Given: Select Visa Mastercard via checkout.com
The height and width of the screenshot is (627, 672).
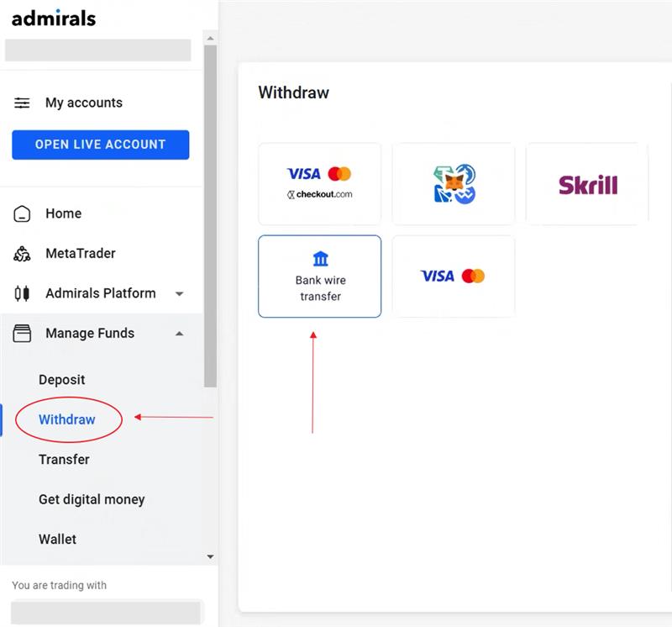Looking at the screenshot, I should point(320,184).
